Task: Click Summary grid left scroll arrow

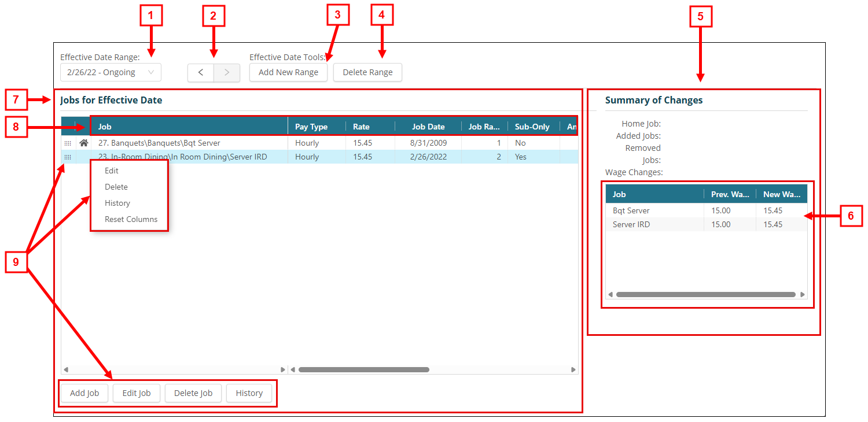Action: point(610,294)
